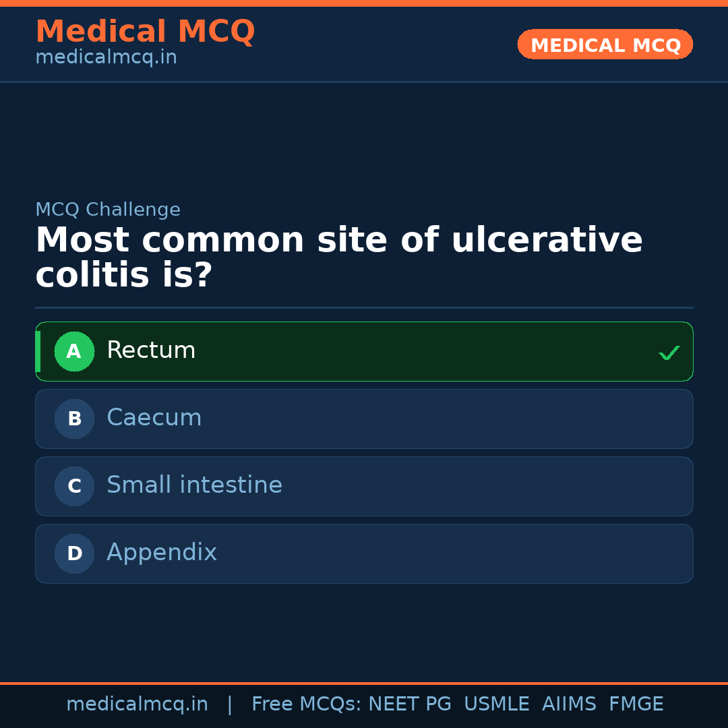
Task: Select option B Caecum
Action: (x=364, y=419)
